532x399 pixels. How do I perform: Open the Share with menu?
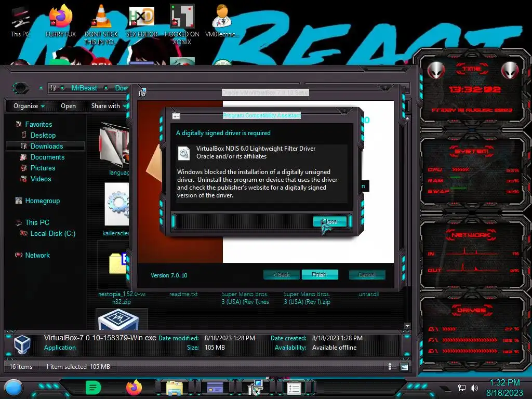click(x=108, y=106)
